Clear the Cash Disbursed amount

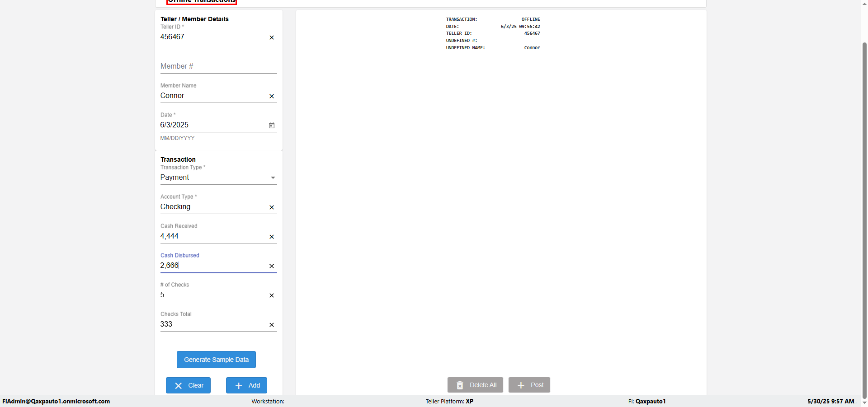click(x=272, y=266)
